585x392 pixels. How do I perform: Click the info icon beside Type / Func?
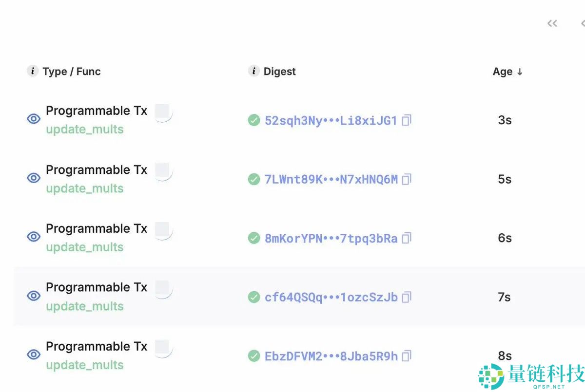point(32,71)
